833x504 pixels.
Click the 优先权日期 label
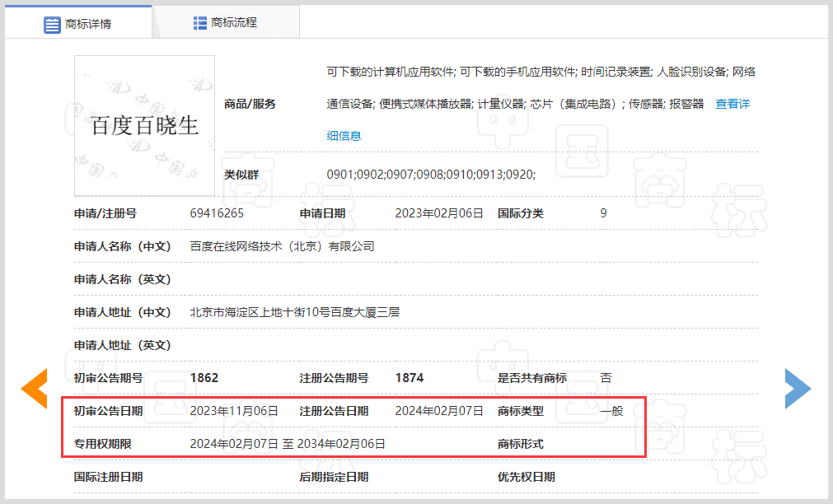[x=526, y=477]
